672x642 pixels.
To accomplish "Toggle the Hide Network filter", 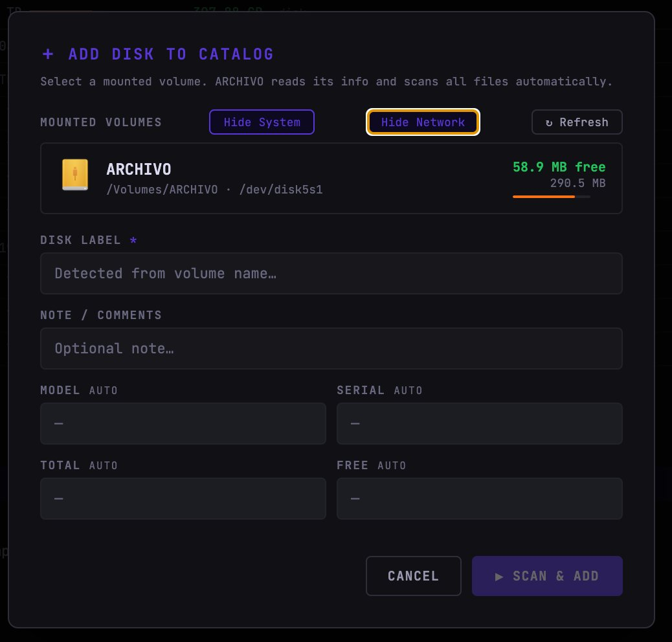I will pyautogui.click(x=423, y=122).
